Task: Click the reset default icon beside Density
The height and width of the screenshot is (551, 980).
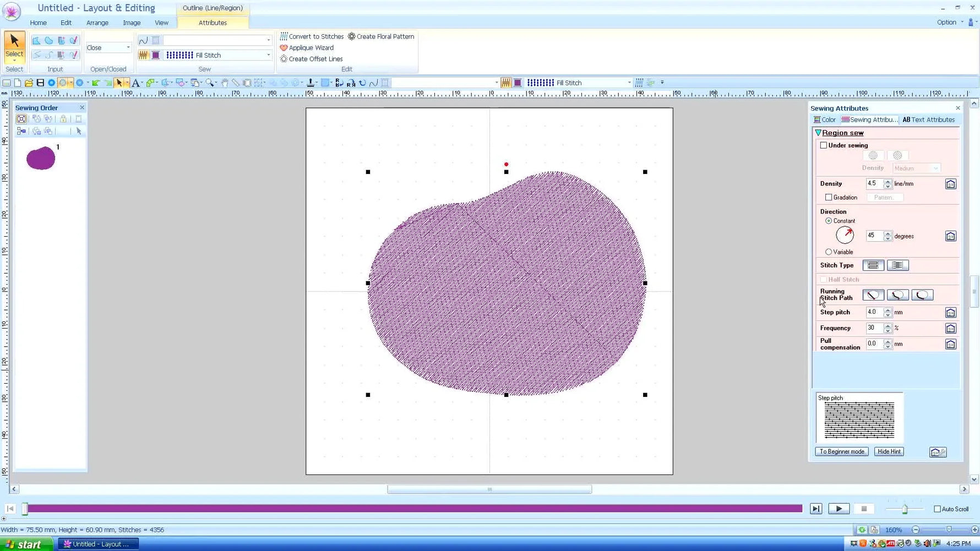Action: [951, 184]
